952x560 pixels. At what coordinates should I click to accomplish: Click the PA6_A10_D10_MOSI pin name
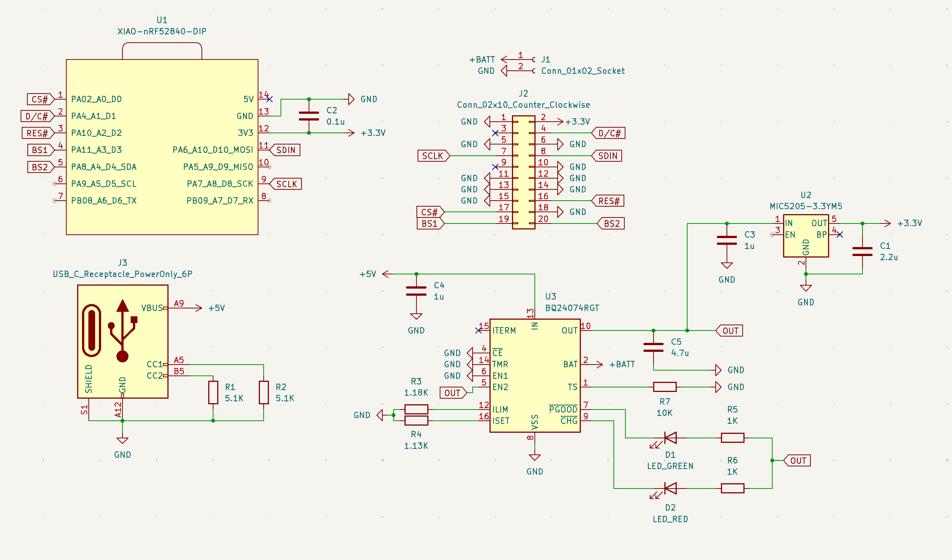213,150
